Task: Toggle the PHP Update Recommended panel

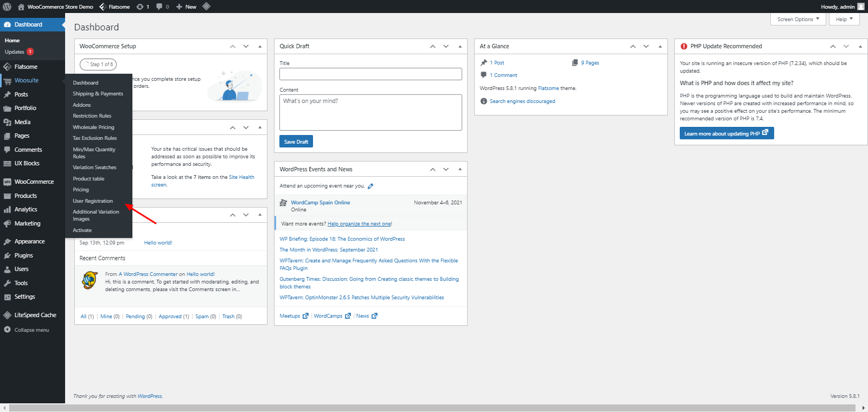Action: click(860, 46)
